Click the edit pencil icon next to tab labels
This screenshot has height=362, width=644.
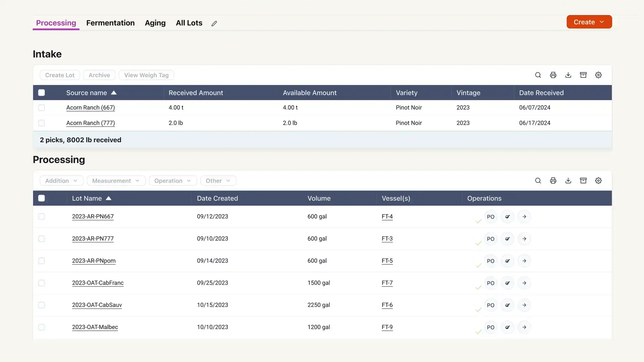(214, 23)
